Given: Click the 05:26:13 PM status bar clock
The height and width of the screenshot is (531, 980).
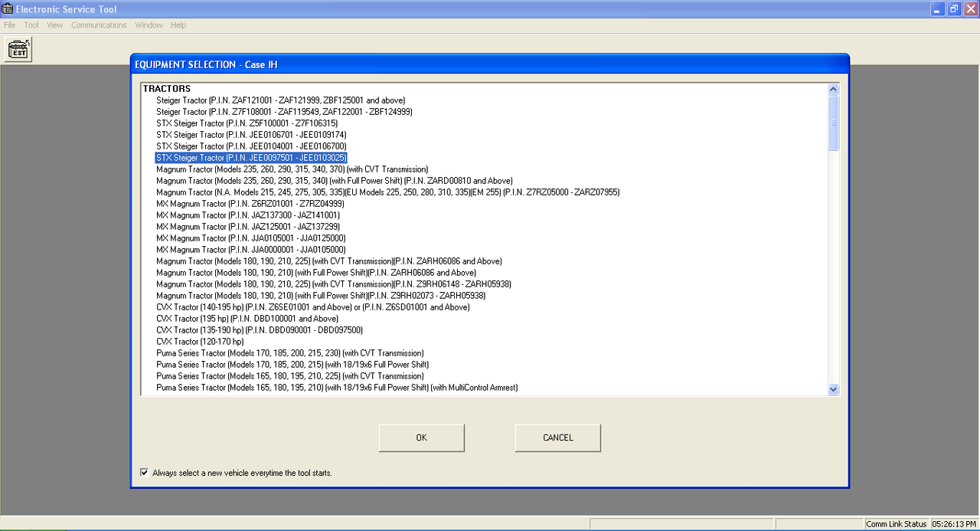Looking at the screenshot, I should 954,524.
